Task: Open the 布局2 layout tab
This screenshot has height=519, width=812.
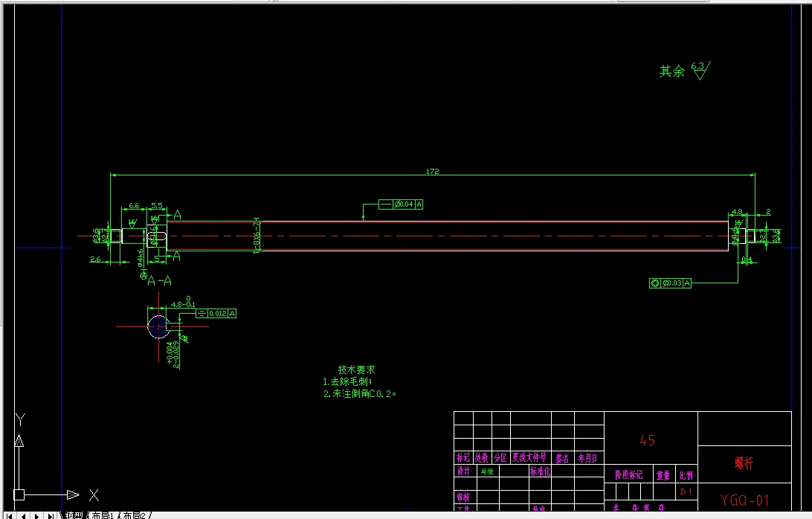Action: (134, 515)
